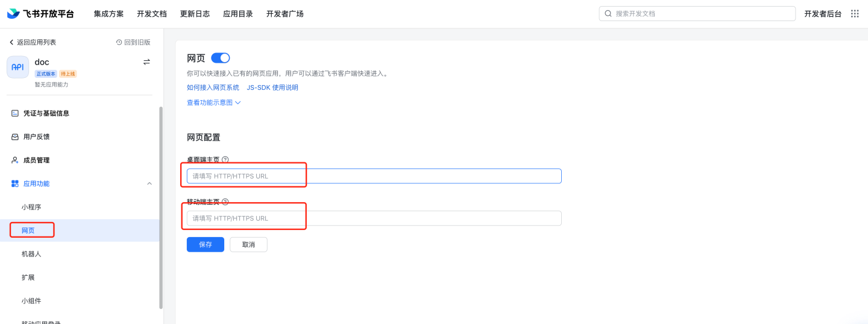
Task: Collapse the 应用功能 section
Action: tap(149, 183)
